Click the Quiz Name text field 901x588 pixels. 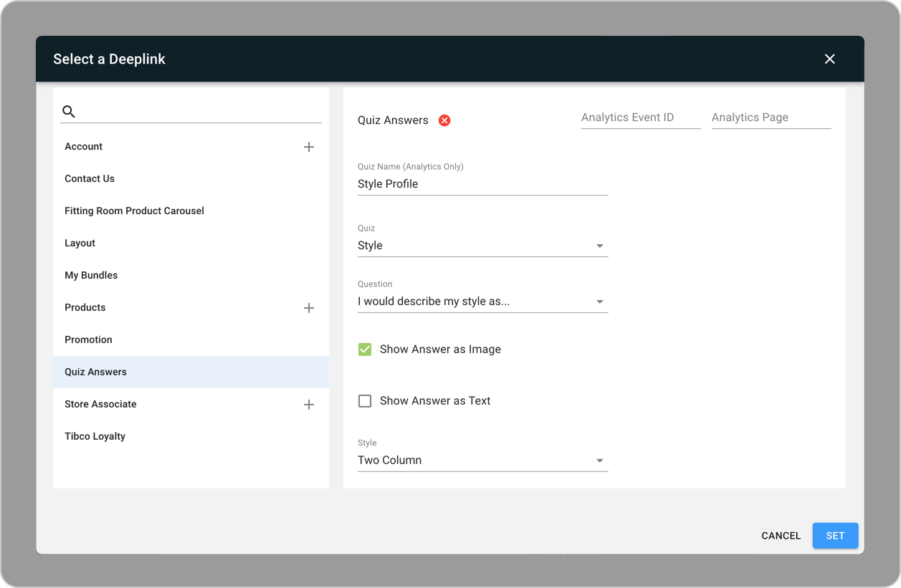(x=483, y=184)
